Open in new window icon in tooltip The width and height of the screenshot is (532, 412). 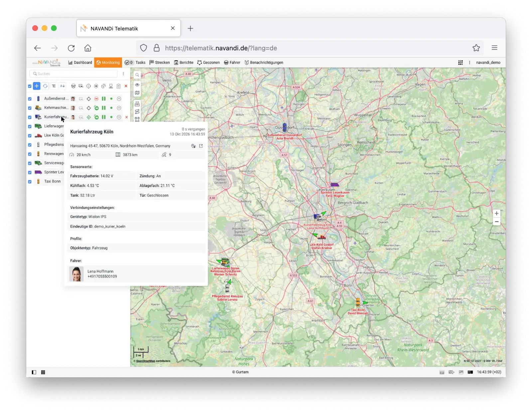201,146
